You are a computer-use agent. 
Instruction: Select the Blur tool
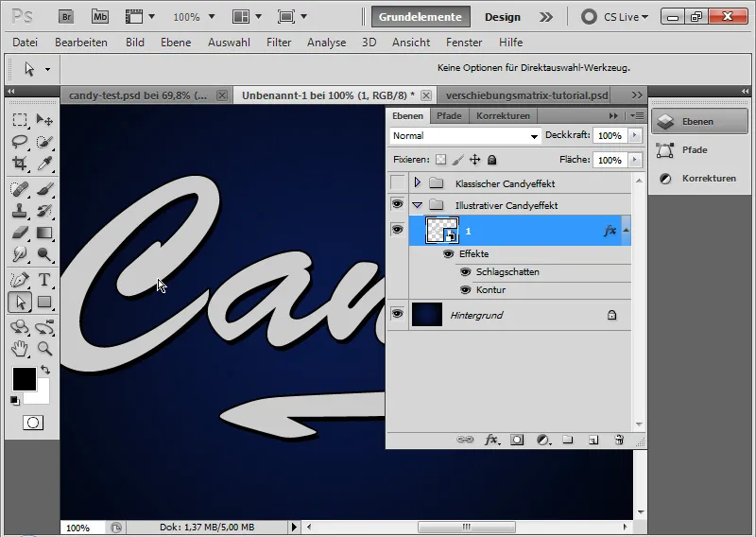tap(20, 254)
